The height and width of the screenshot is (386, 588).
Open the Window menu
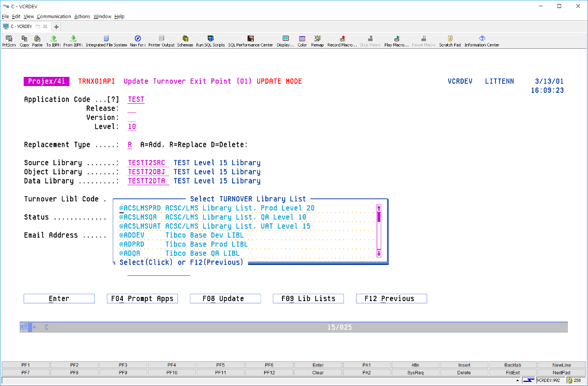click(102, 17)
